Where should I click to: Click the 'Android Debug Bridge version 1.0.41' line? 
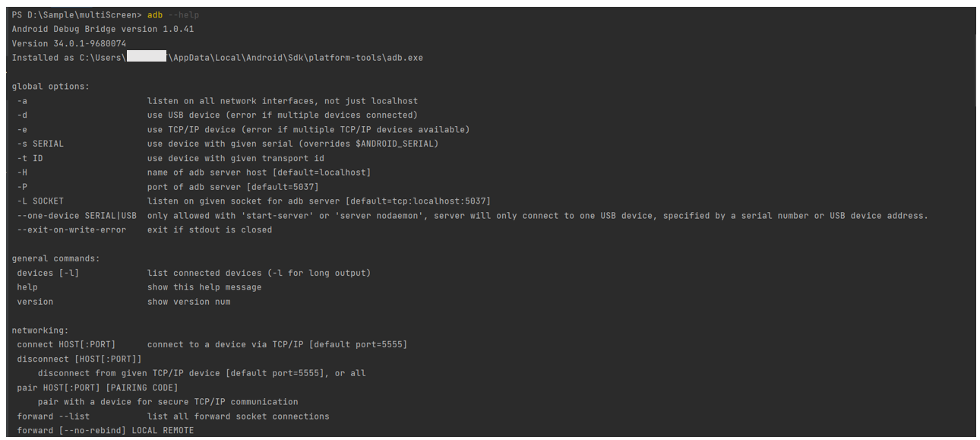click(103, 30)
